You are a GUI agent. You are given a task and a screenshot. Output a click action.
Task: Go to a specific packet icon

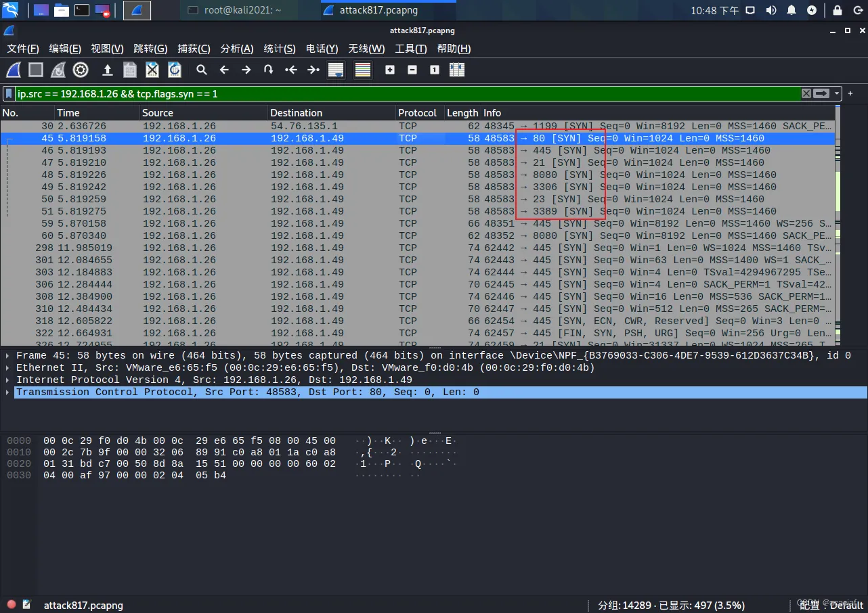[269, 70]
